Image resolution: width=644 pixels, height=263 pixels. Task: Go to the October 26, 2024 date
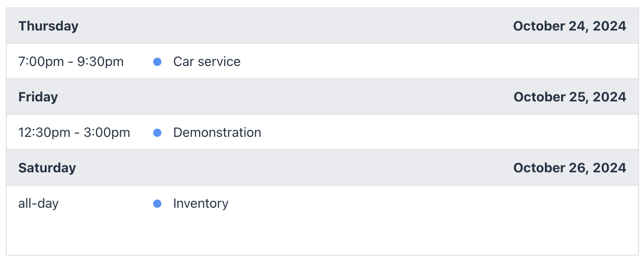coord(570,168)
